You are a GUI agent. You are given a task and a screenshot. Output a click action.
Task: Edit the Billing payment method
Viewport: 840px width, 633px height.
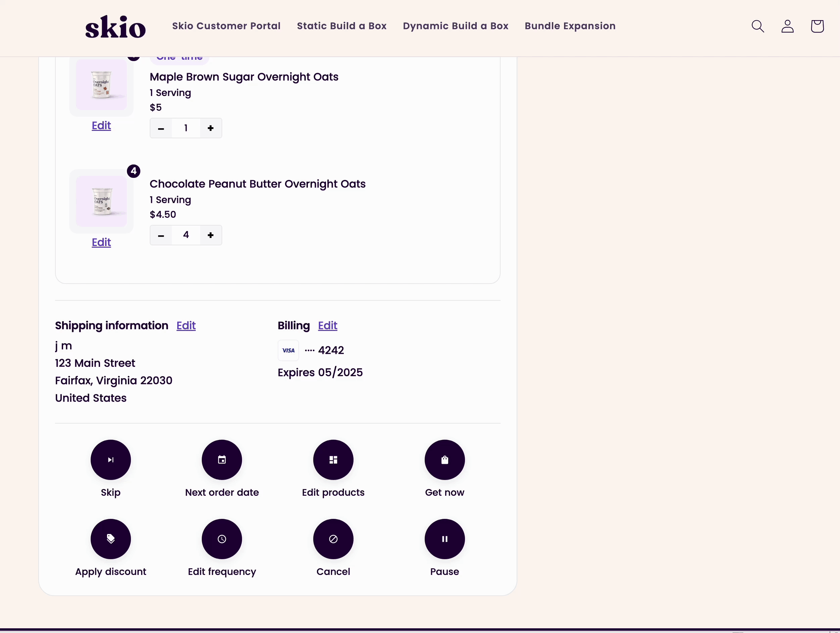click(x=327, y=326)
